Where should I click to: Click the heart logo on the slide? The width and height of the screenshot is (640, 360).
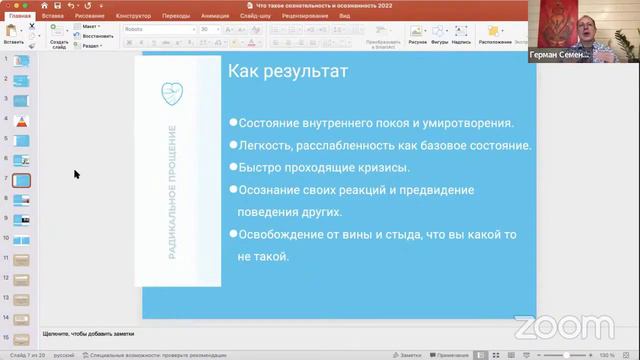point(172,93)
